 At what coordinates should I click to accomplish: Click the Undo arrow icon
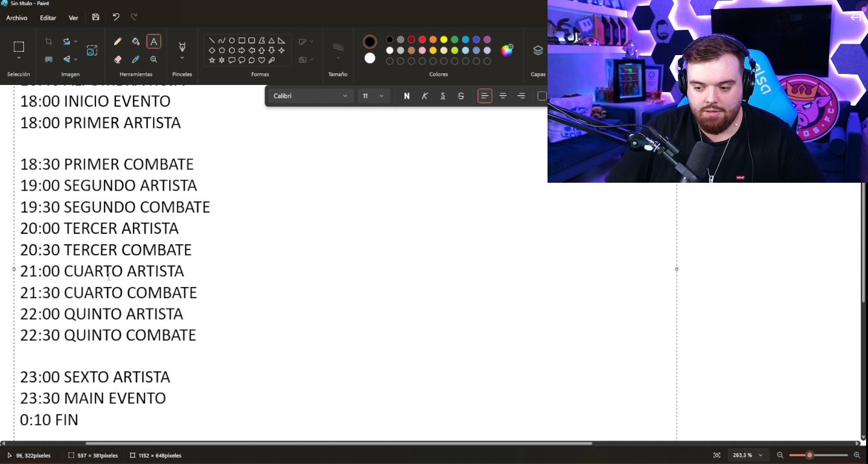pyautogui.click(x=116, y=17)
